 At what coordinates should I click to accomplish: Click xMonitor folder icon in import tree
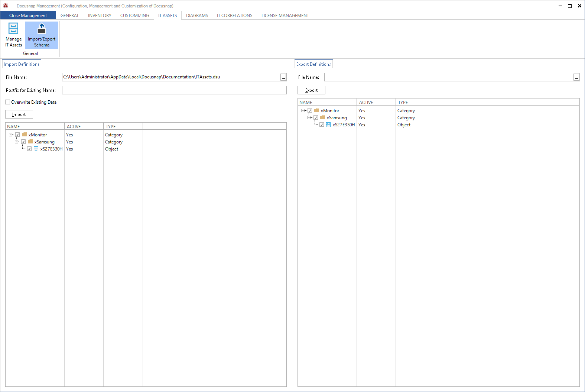[x=25, y=135]
